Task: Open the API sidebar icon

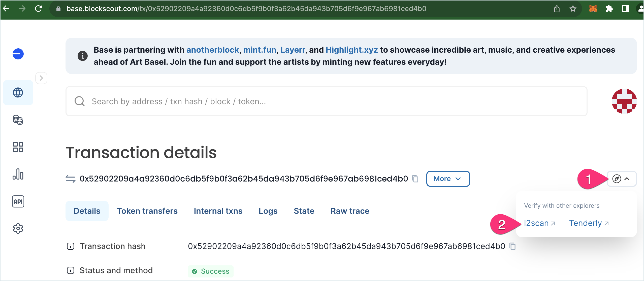Action: pyautogui.click(x=18, y=201)
